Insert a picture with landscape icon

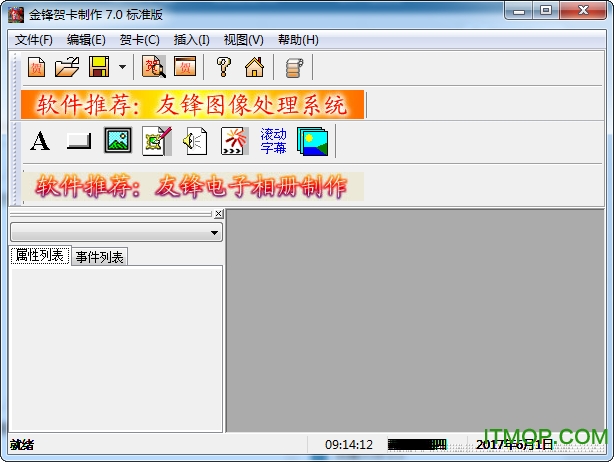pyautogui.click(x=118, y=140)
